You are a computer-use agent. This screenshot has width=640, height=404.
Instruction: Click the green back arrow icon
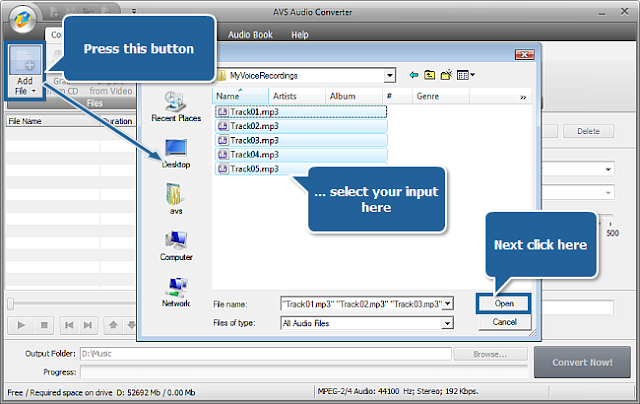tap(413, 75)
